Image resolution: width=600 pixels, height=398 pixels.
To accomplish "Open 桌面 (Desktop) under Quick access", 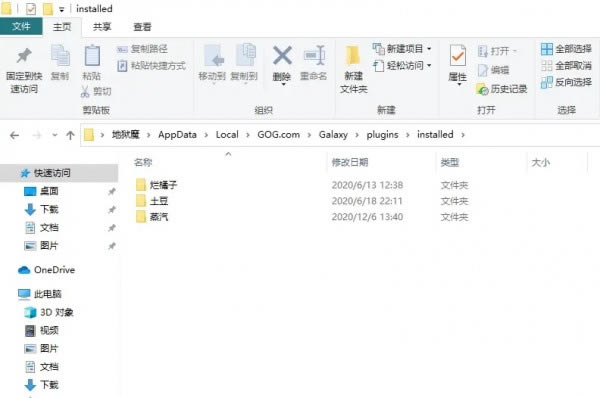I will click(x=49, y=191).
